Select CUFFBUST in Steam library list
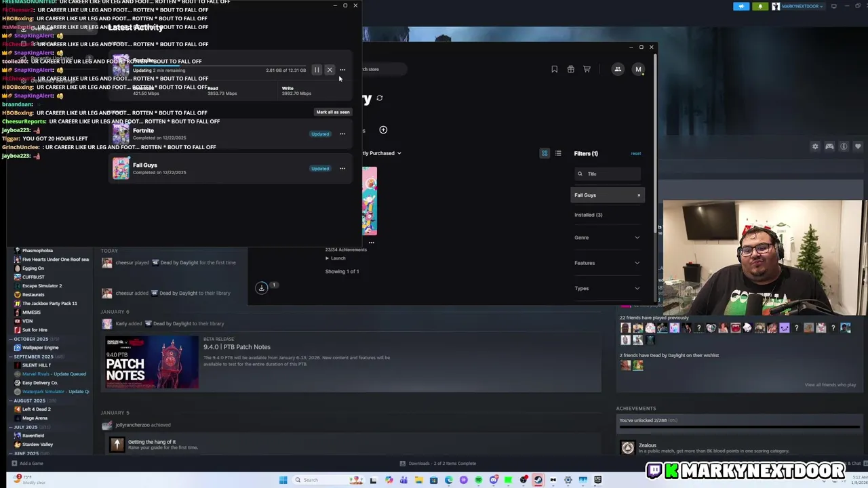The width and height of the screenshot is (868, 488). (33, 277)
